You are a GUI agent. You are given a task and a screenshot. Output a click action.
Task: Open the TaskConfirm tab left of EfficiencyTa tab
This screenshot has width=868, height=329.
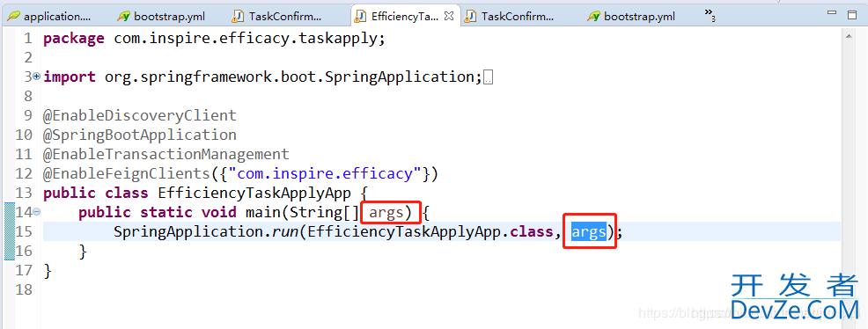click(x=277, y=16)
